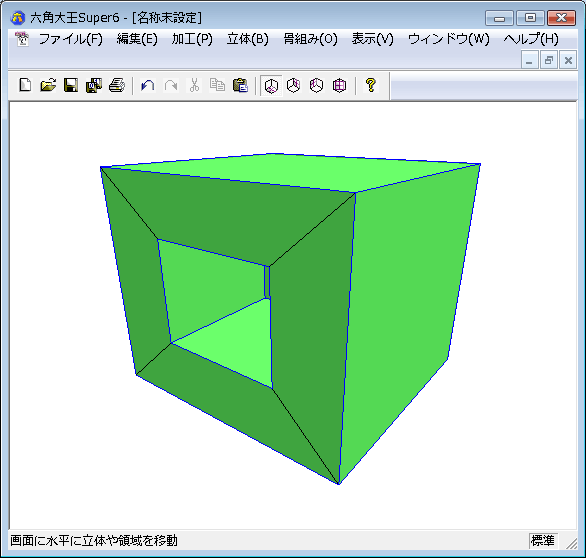Enable the wireframe cube view mode

pos(339,85)
